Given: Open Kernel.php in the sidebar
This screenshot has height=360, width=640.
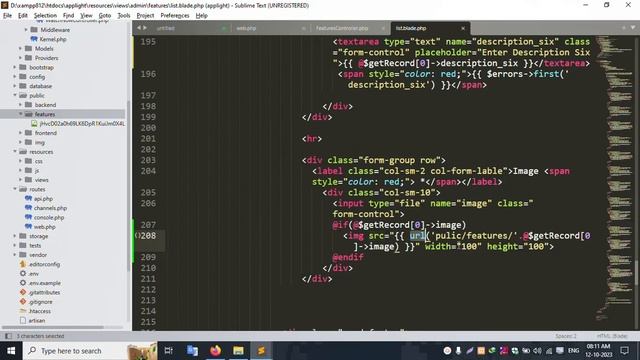Looking at the screenshot, I should (x=53, y=39).
